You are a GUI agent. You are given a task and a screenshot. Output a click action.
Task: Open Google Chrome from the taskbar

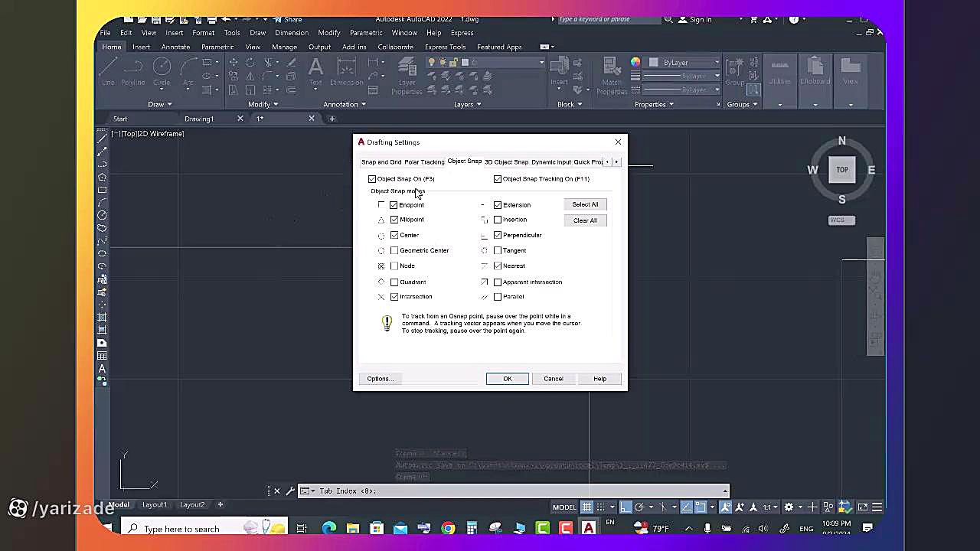tap(448, 528)
